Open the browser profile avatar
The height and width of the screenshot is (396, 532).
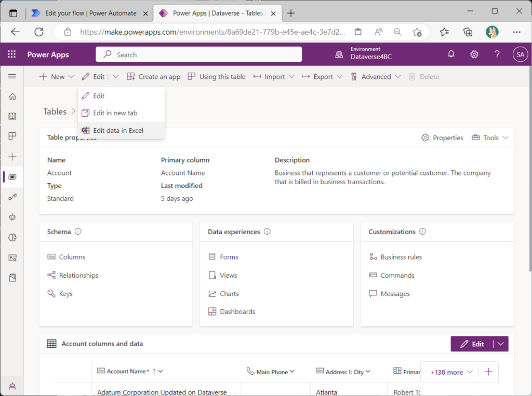492,32
